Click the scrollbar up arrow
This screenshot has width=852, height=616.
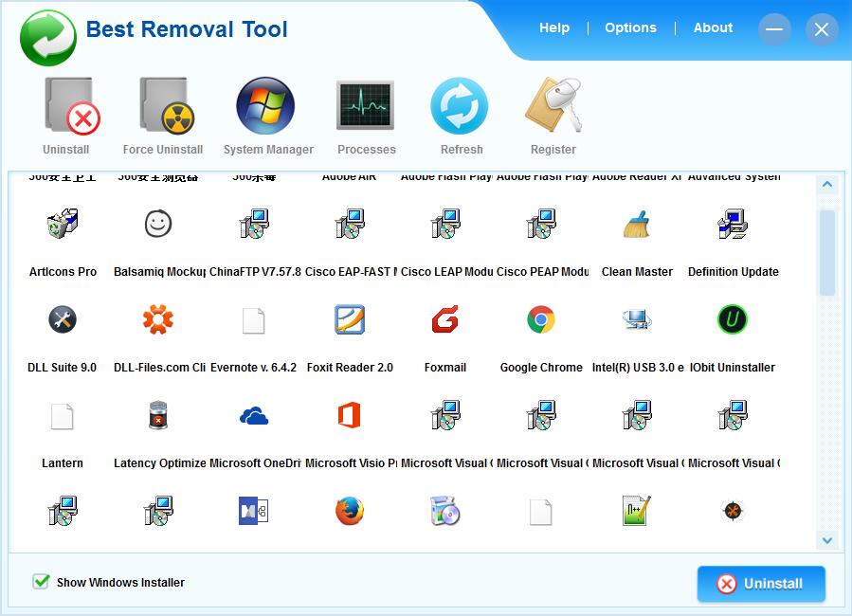[x=827, y=185]
